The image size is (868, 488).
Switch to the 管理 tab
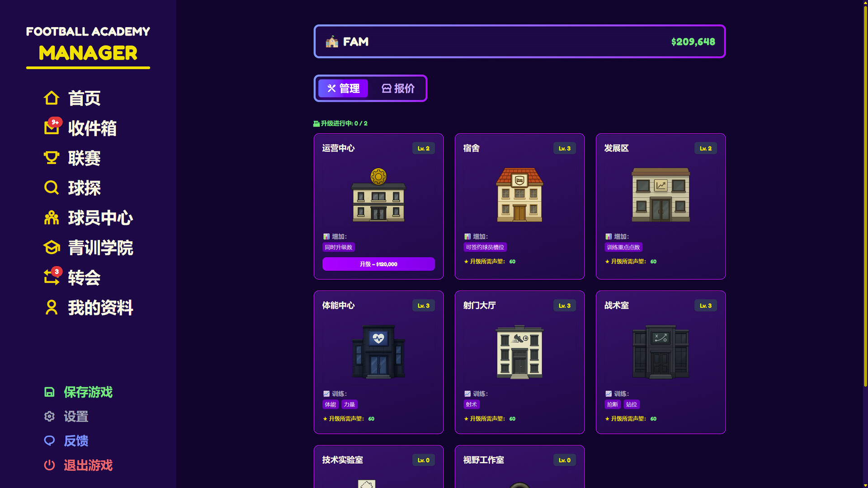pyautogui.click(x=343, y=89)
